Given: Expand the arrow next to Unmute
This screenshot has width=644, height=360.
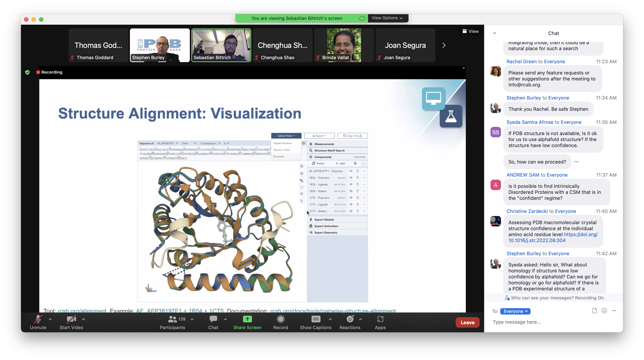Looking at the screenshot, I should click(x=50, y=319).
